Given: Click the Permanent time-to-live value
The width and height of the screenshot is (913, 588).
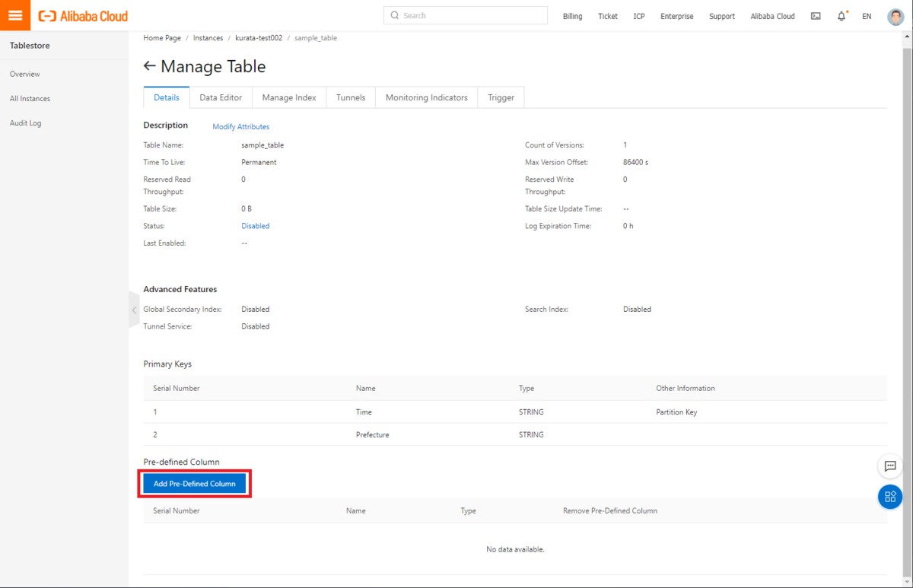Looking at the screenshot, I should pos(259,162).
